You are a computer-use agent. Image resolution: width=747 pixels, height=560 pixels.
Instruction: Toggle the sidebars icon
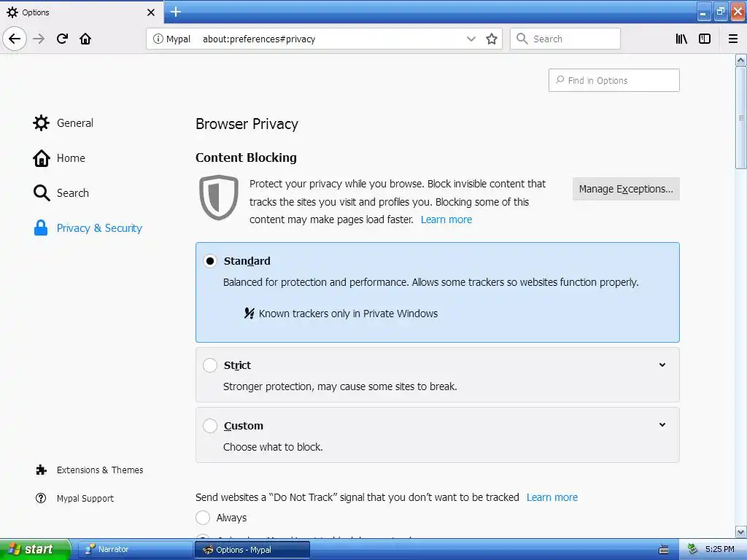tap(705, 39)
